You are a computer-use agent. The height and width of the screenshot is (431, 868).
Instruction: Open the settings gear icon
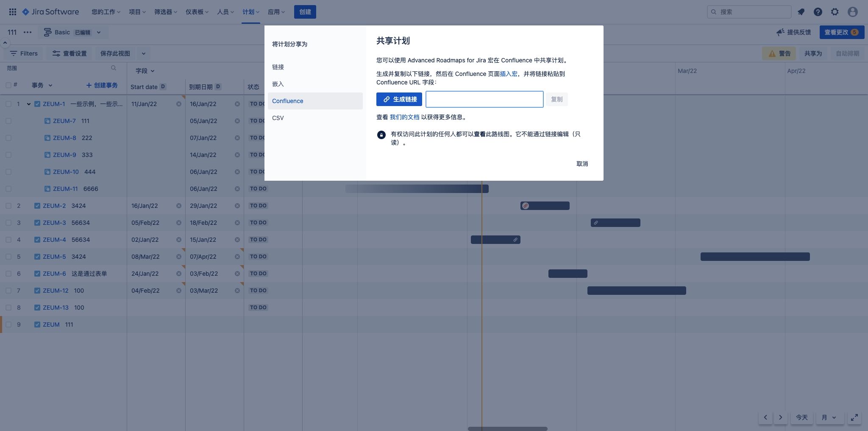click(x=835, y=12)
